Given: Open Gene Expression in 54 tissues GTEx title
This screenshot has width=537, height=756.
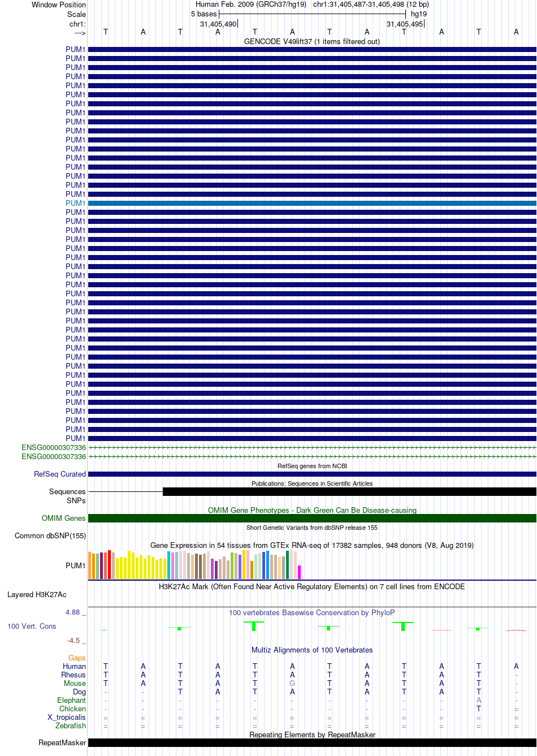Looking at the screenshot, I should click(312, 545).
